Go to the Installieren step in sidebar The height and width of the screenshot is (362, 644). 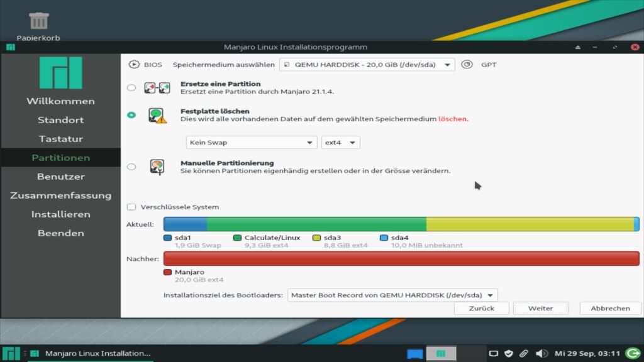tap(61, 214)
